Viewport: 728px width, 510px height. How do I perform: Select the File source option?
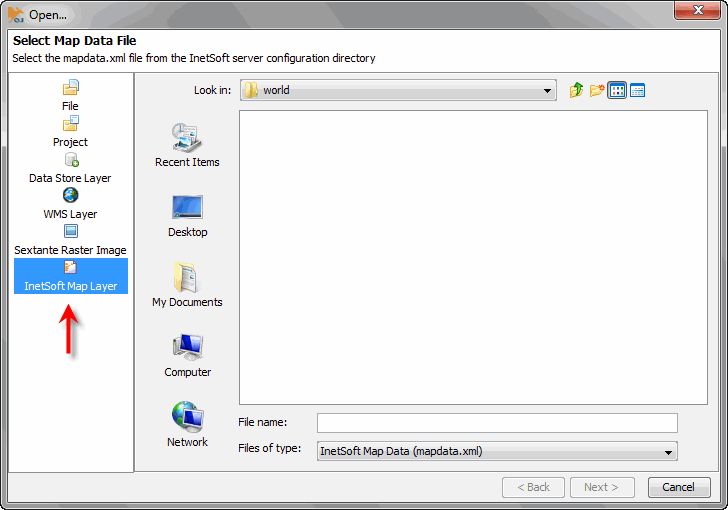[x=71, y=95]
